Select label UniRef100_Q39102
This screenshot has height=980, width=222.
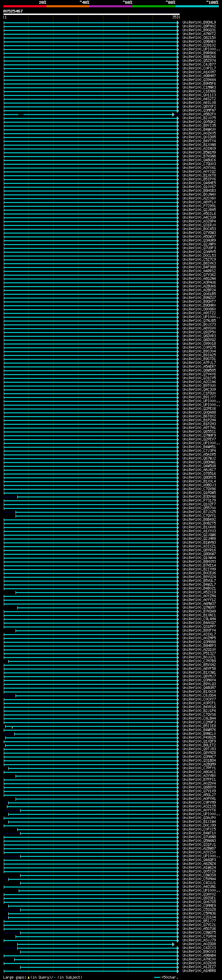pyautogui.click(x=199, y=45)
